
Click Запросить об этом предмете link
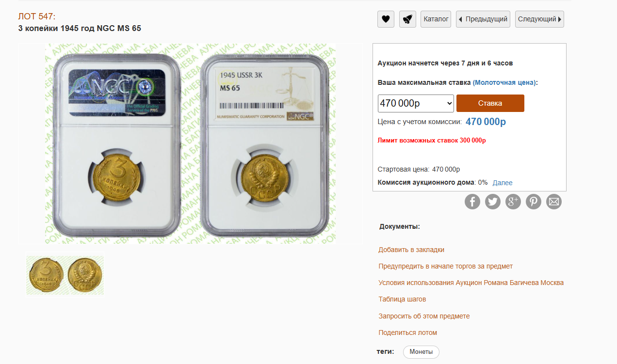(424, 316)
